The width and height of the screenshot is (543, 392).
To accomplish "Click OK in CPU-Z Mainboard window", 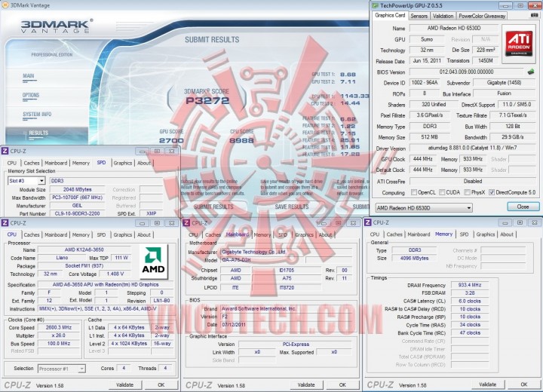I will tap(342, 384).
